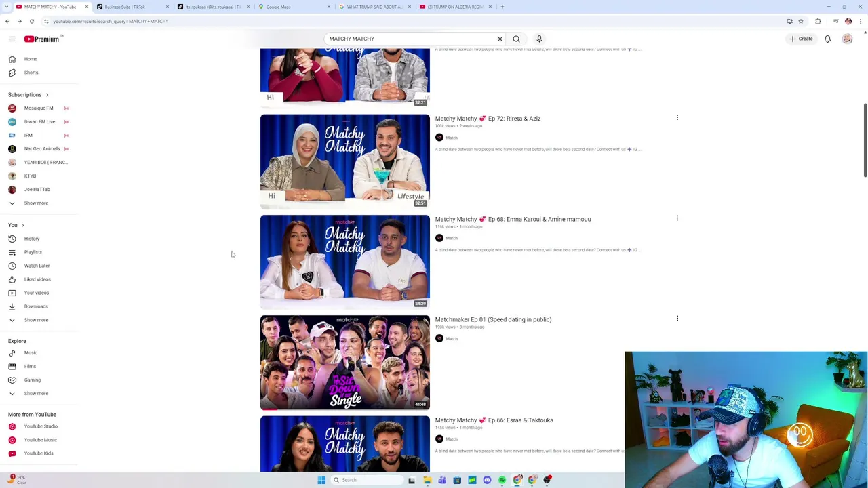Screen dimensions: 868x488
Task: Open Mosaique FM subscription channel
Action: click(x=39, y=108)
